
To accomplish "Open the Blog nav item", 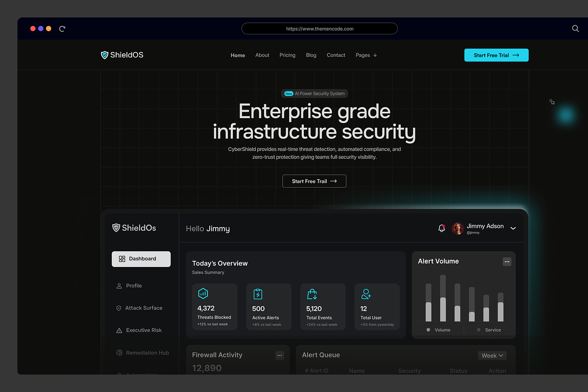I will tap(311, 55).
